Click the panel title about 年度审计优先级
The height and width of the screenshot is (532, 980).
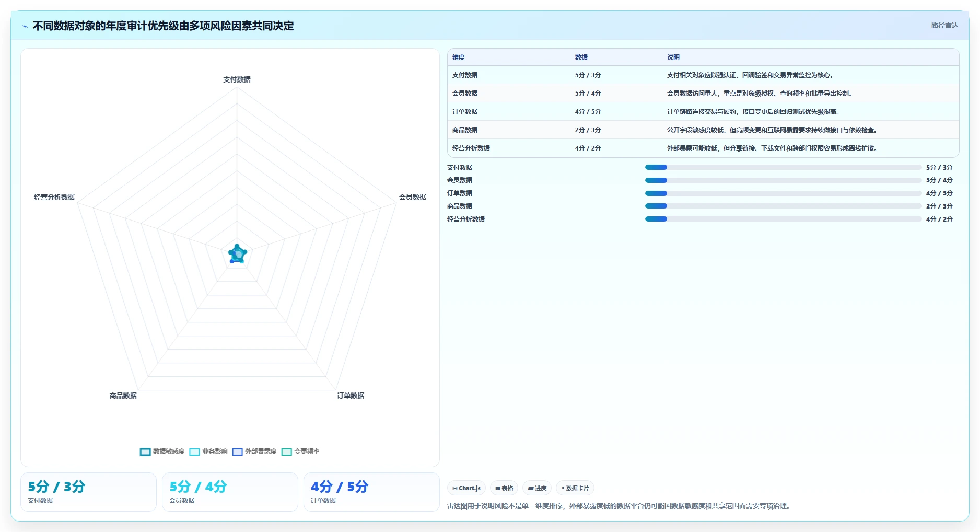point(163,26)
